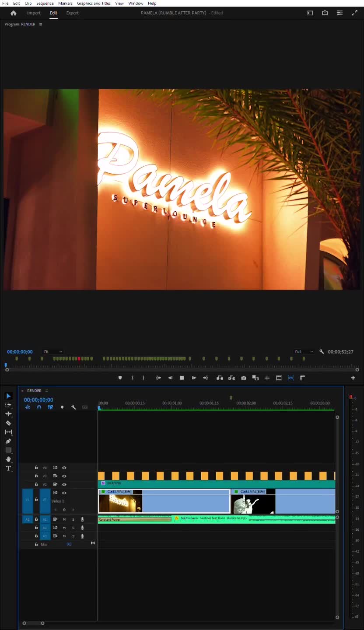Enable voice-over record on A3
364x630 pixels.
[x=82, y=536]
